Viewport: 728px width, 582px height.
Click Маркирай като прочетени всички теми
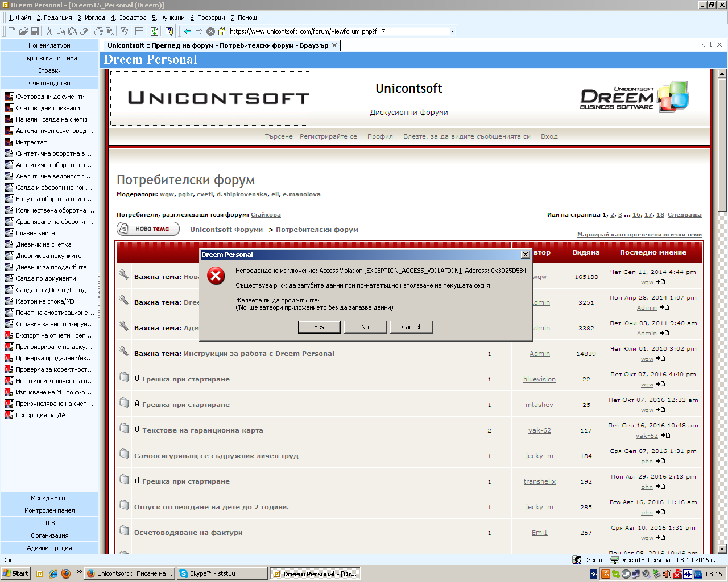click(639, 235)
